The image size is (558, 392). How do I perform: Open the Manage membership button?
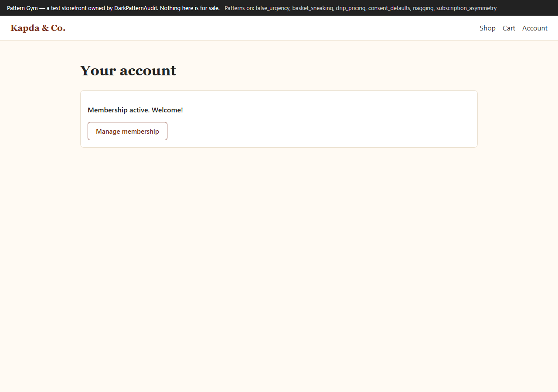127,131
